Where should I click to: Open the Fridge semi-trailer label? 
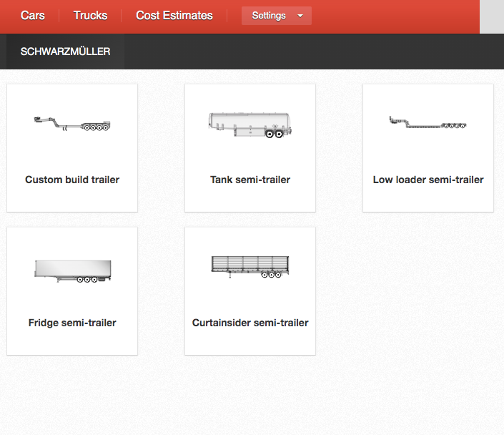(x=72, y=323)
